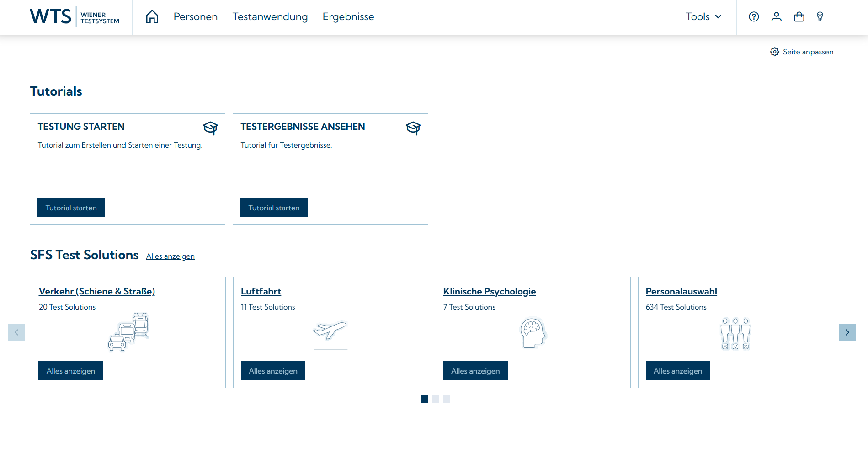The height and width of the screenshot is (470, 868).
Task: Click the '20 Test Solutions' text
Action: 67,307
